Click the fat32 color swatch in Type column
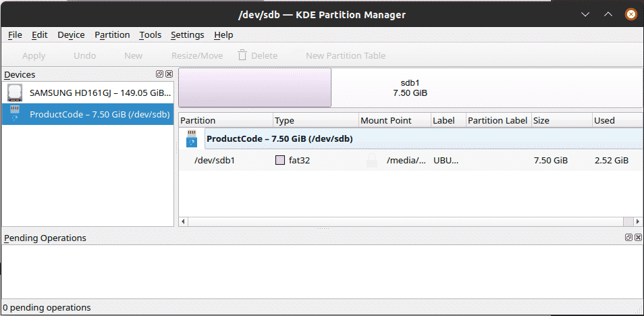 tap(279, 160)
